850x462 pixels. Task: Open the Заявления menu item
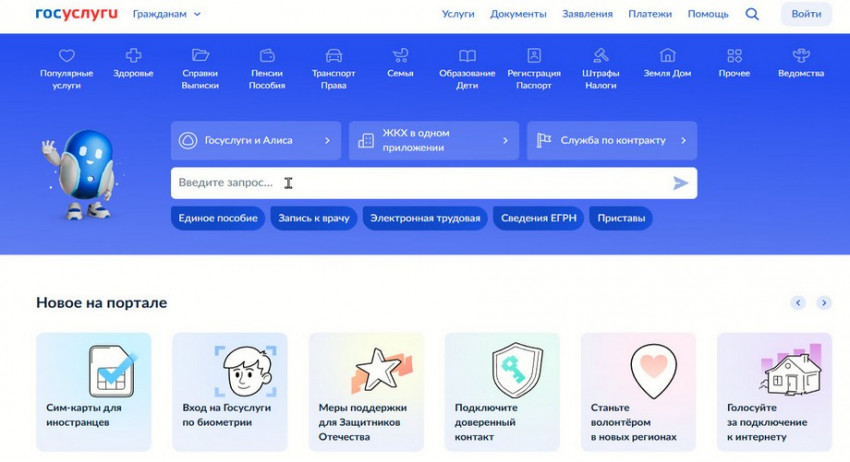click(587, 14)
